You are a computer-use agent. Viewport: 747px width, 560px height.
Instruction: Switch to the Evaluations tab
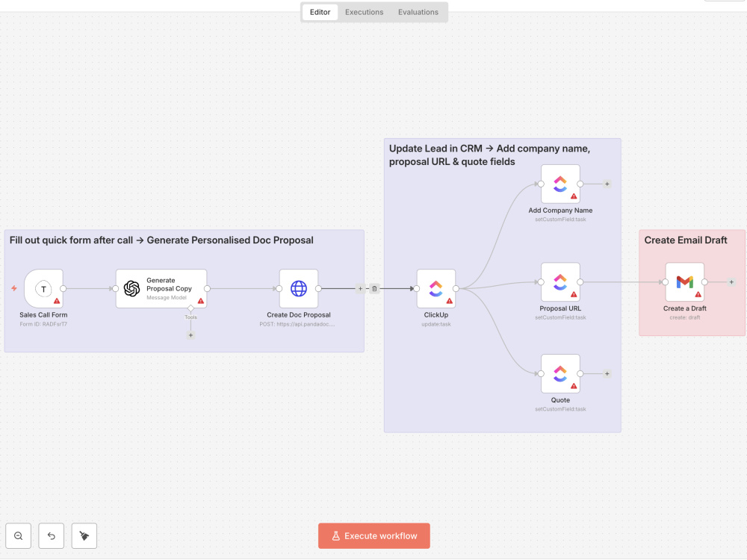pos(418,12)
